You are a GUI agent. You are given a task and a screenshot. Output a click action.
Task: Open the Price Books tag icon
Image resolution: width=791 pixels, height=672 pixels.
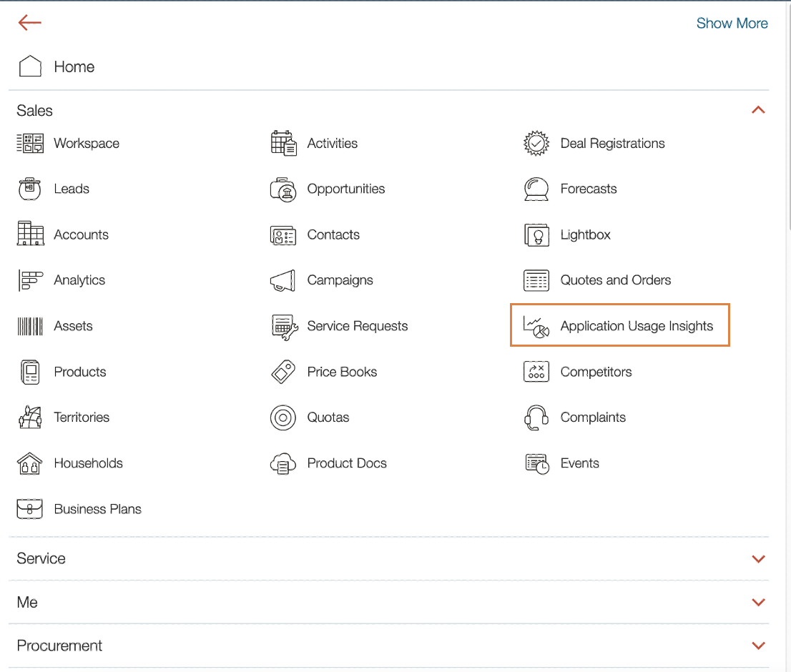pos(283,372)
